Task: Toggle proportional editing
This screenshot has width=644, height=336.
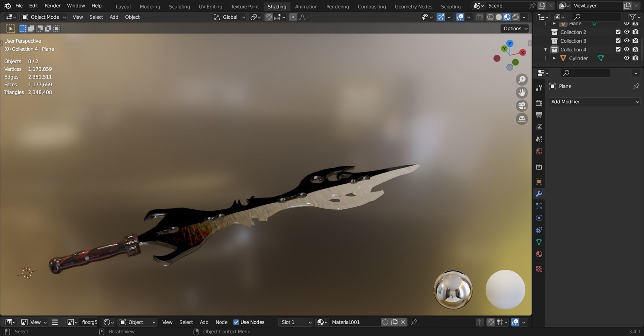Action: click(x=293, y=17)
